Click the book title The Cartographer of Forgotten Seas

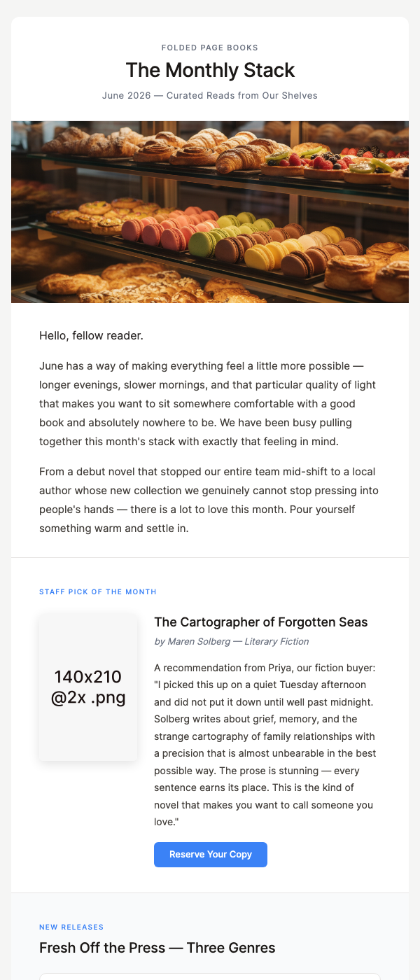pyautogui.click(x=260, y=622)
